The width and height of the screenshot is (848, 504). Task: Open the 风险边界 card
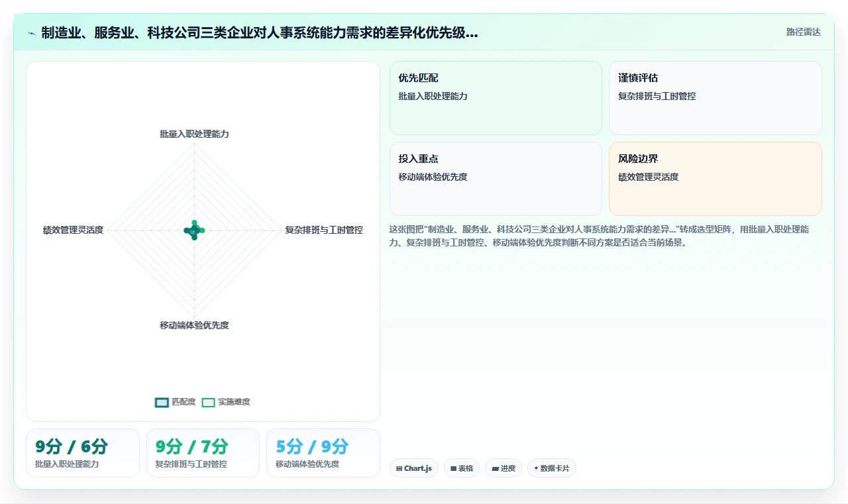pos(715,179)
